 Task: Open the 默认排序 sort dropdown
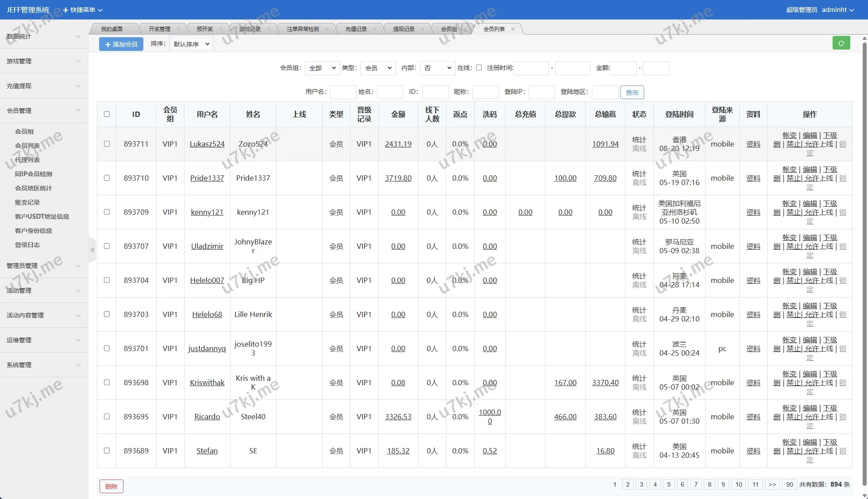tap(192, 44)
